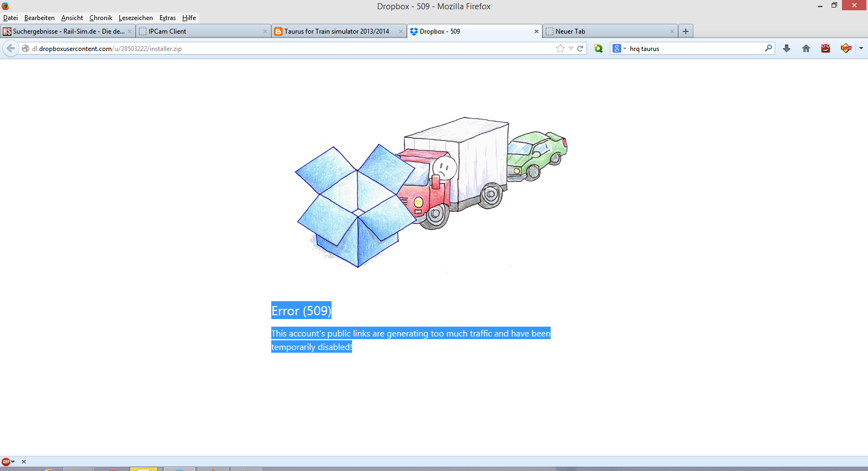Switch to the Suchergebnisse Rail-Sim.de tab
The image size is (868, 471).
tap(68, 31)
